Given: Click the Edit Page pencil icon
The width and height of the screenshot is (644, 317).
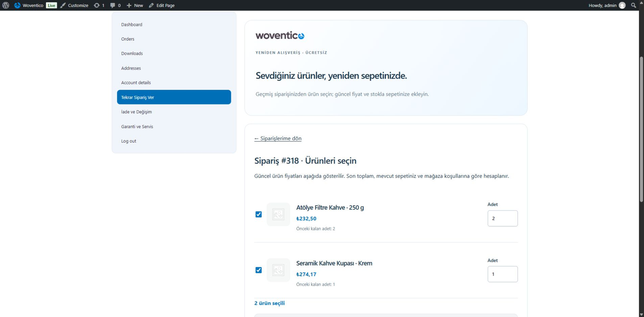Looking at the screenshot, I should coord(151,5).
